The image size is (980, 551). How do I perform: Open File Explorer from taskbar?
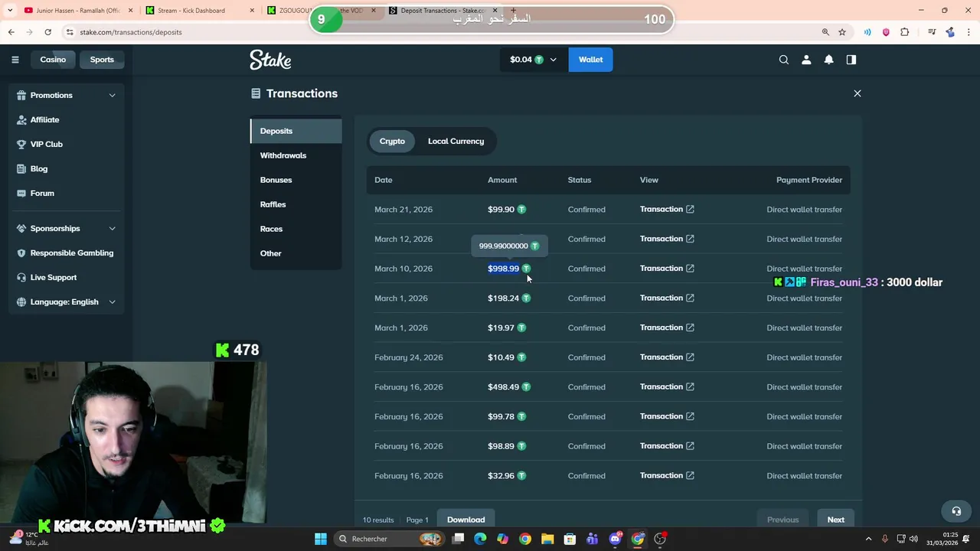[x=547, y=539]
